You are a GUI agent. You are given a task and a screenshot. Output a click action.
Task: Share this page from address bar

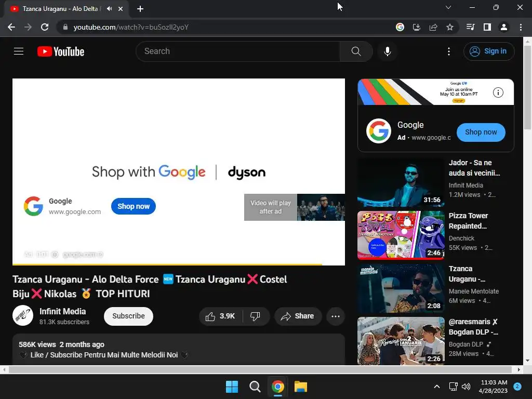click(x=433, y=27)
